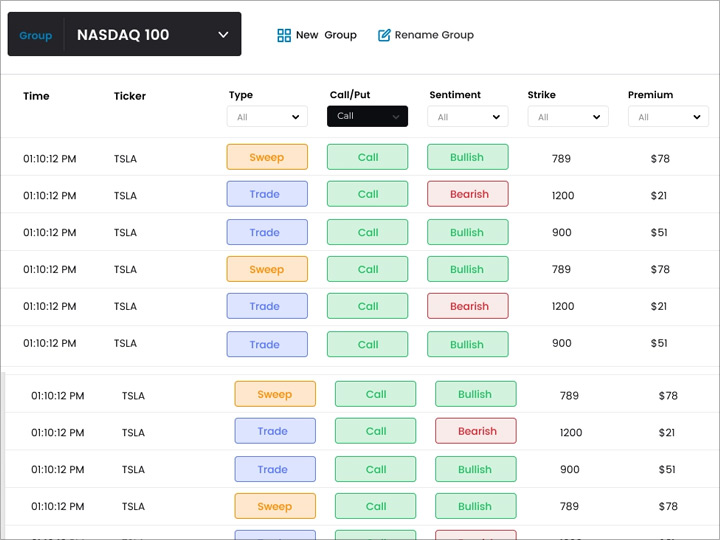Open the Sentiment filter dropdown
Viewport: 720px width, 540px height.
pos(467,117)
